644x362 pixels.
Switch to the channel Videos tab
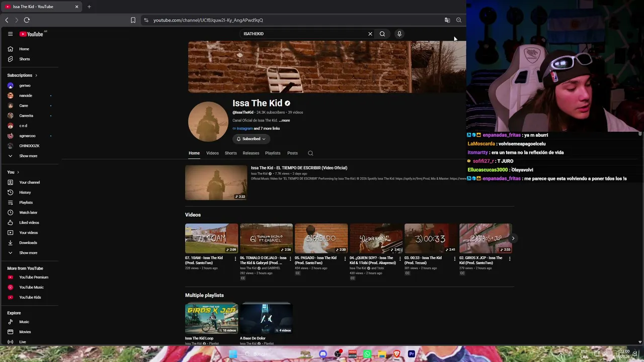click(x=212, y=153)
